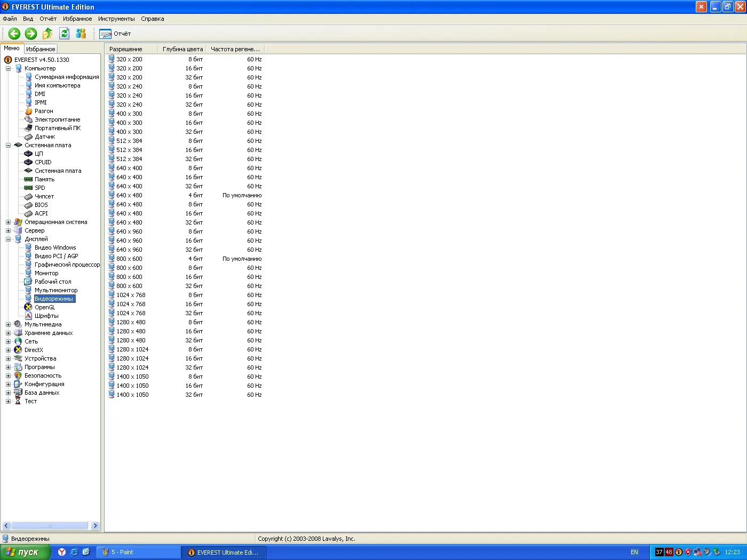Click the tree panel horizontal scrollbar right arrow

(95, 526)
